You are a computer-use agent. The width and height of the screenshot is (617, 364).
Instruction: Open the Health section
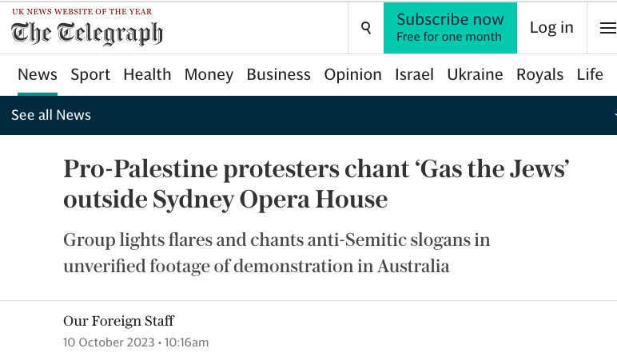point(147,75)
